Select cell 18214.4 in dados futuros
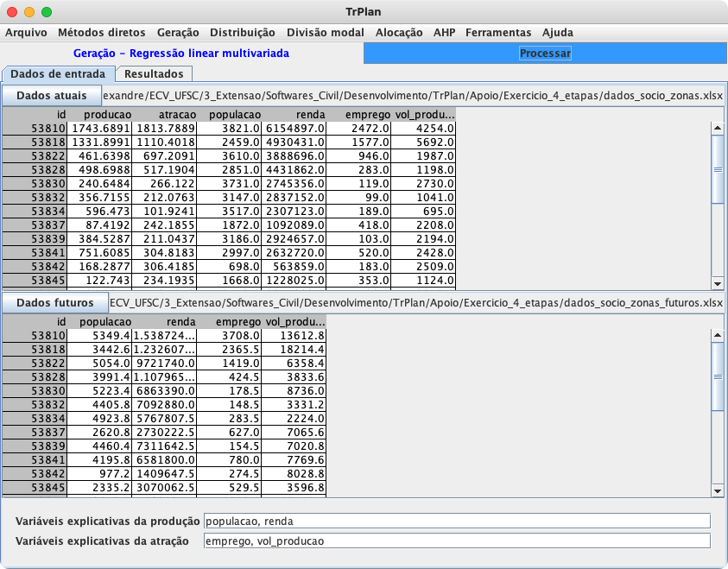 pos(294,350)
